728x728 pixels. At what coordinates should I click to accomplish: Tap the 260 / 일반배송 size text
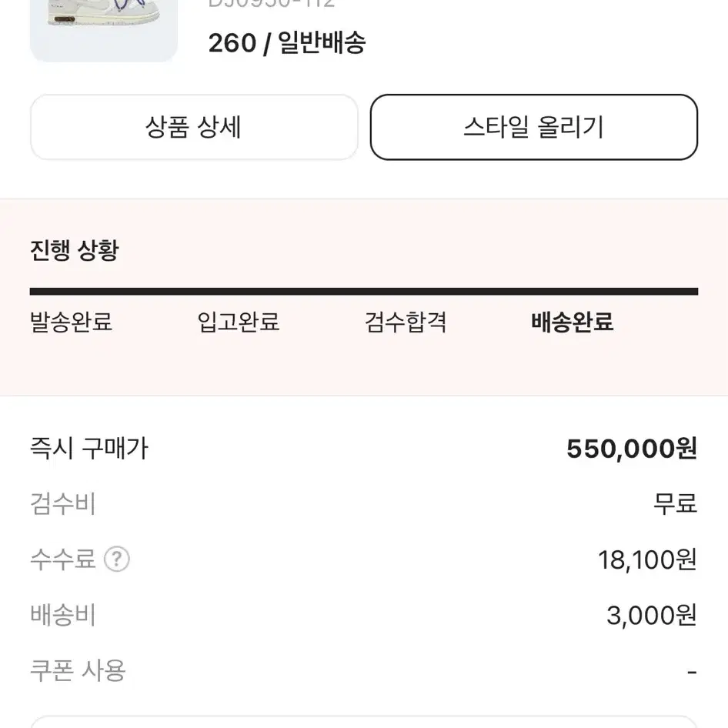(x=287, y=43)
